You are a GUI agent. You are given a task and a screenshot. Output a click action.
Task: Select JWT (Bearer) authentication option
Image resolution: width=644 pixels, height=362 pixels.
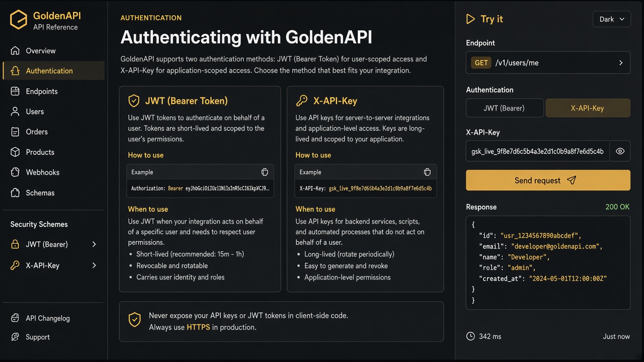505,108
